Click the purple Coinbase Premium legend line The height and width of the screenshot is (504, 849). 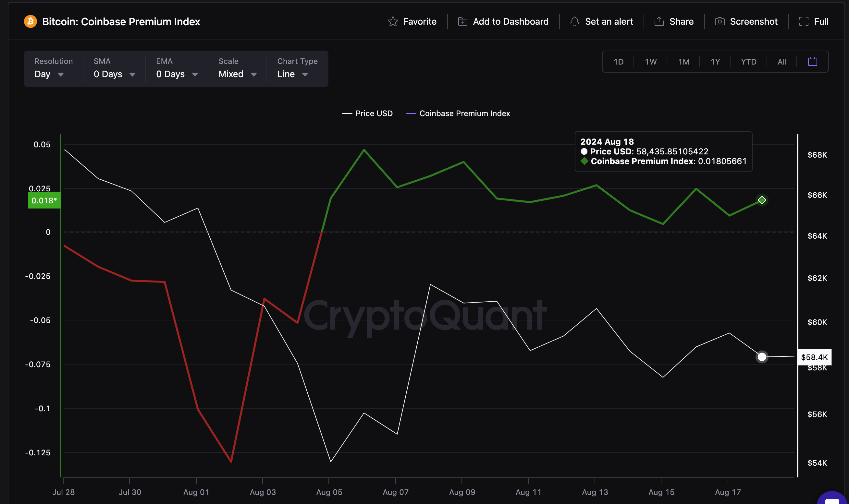pos(411,114)
